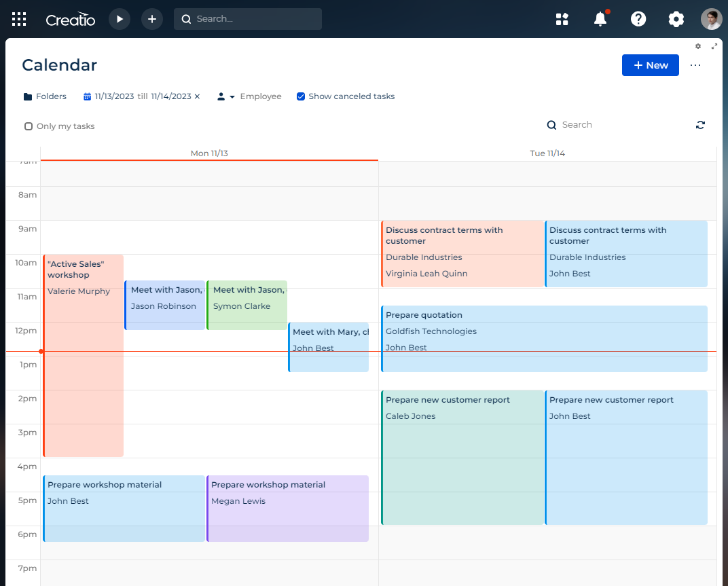This screenshot has width=728, height=586.
Task: Open the help question mark
Action: [638, 19]
